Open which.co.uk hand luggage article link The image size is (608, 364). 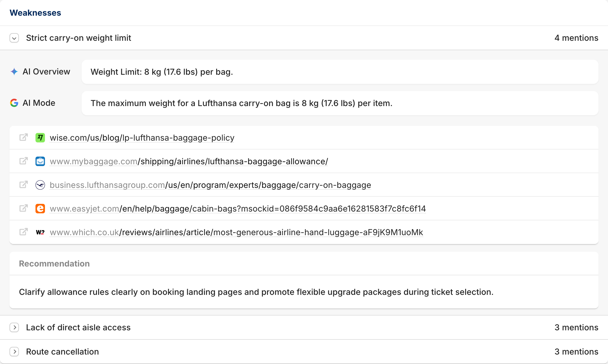236,232
